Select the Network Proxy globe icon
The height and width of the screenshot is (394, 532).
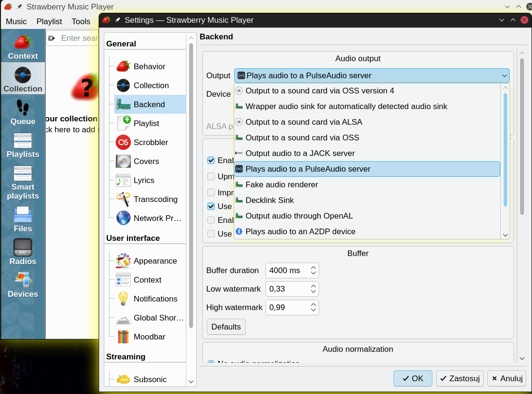click(x=123, y=218)
